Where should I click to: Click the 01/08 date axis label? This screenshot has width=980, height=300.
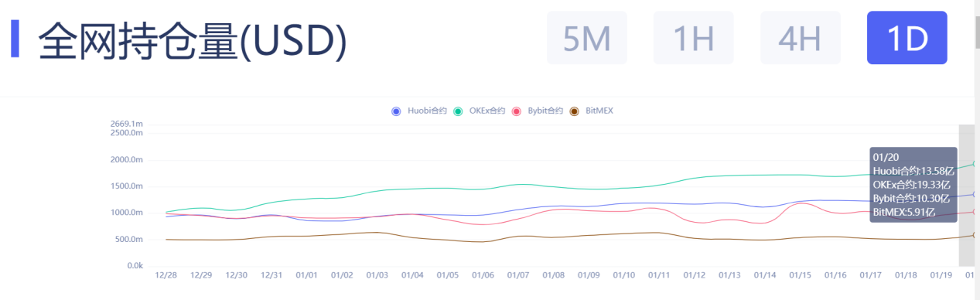(553, 275)
